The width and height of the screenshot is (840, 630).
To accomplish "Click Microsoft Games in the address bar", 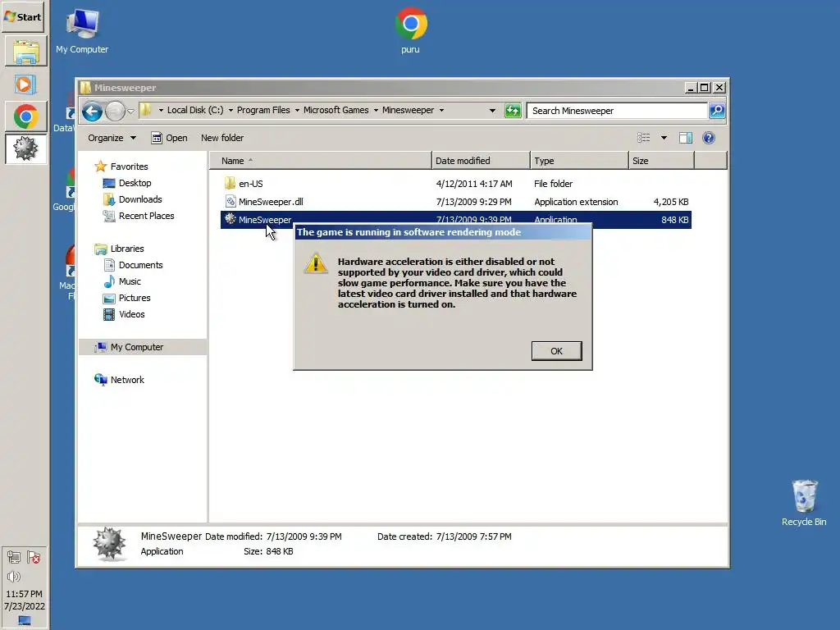I will 336,110.
